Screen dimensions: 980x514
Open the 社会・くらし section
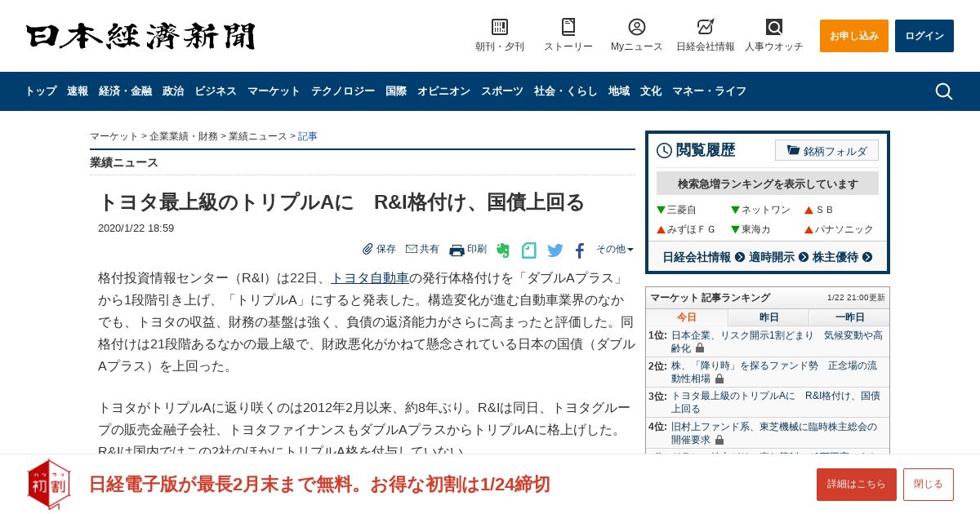[566, 91]
